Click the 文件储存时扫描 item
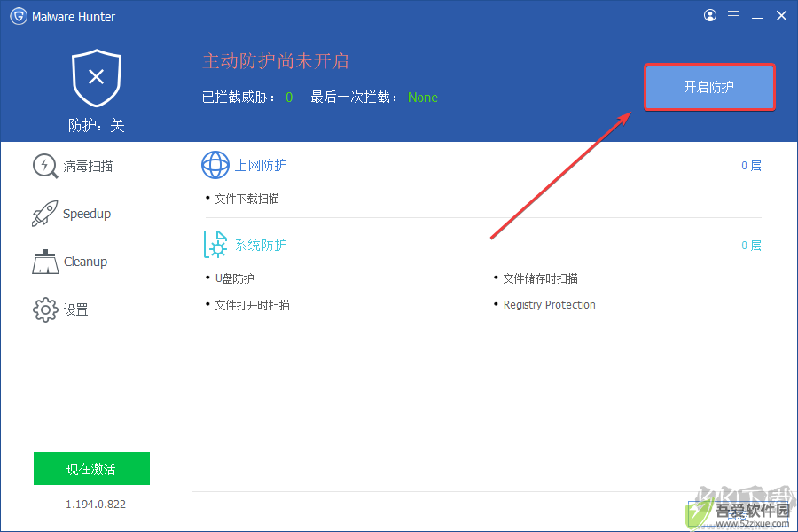798x532 pixels. point(541,278)
